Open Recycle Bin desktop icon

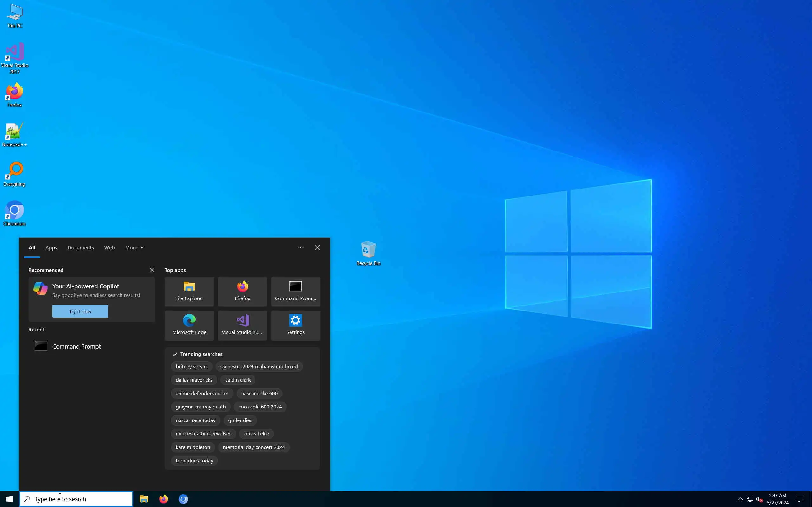pyautogui.click(x=368, y=253)
